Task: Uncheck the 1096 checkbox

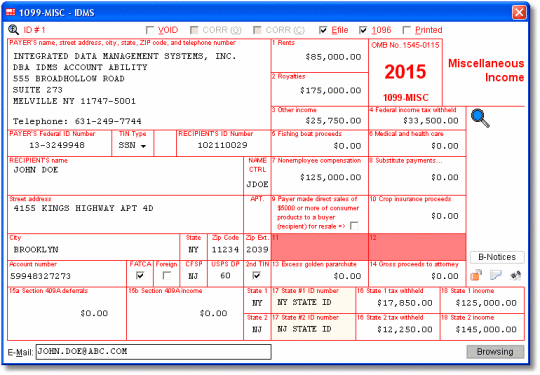Action: click(363, 30)
